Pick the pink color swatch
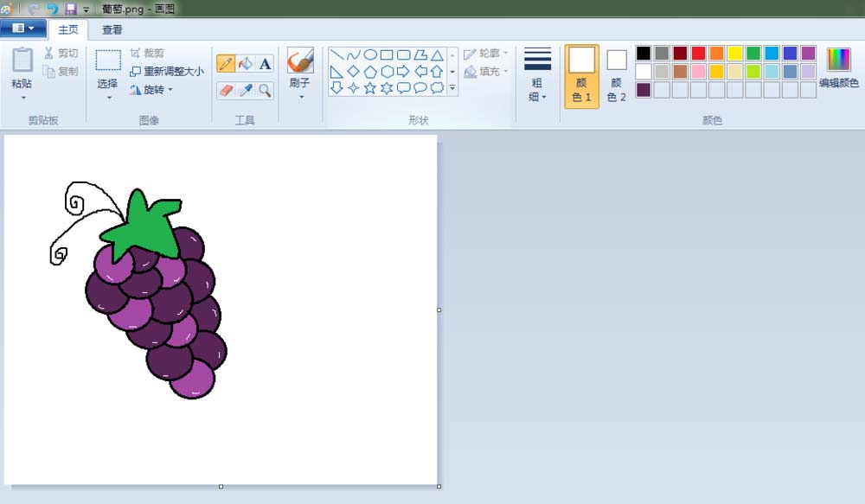This screenshot has height=504, width=865. (698, 71)
